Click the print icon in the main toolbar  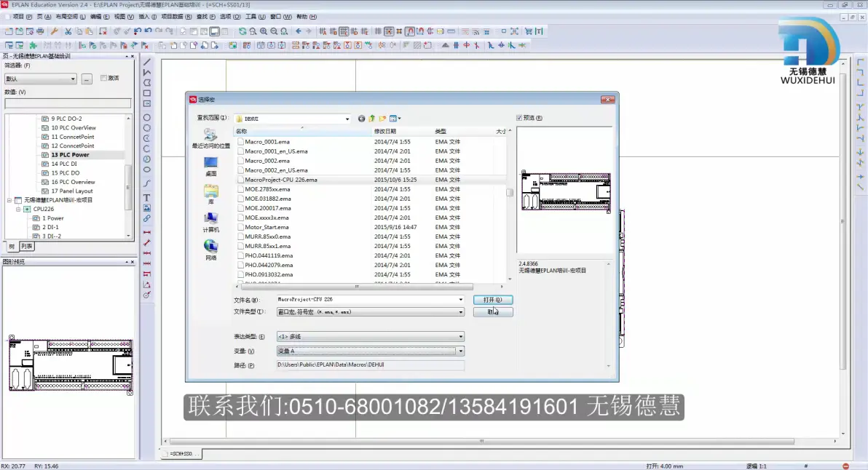(40, 31)
